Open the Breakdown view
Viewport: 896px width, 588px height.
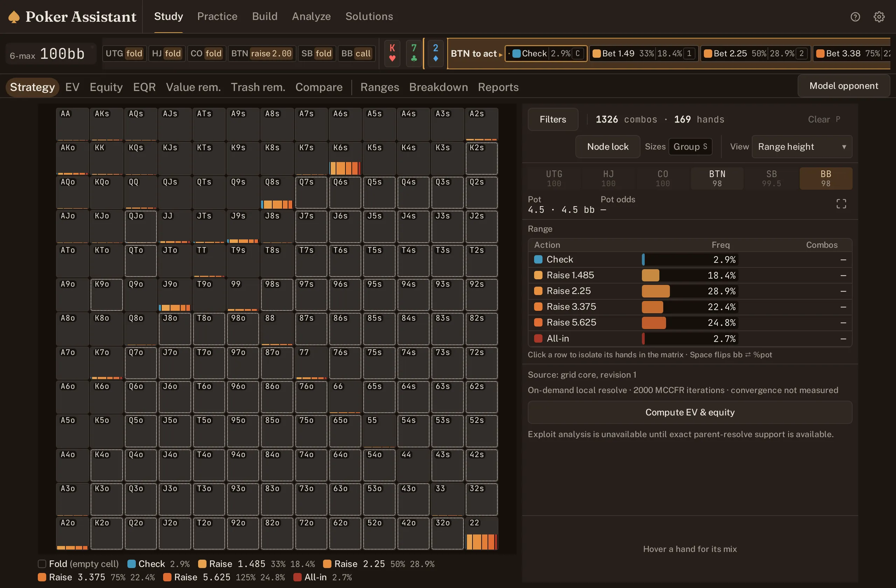click(439, 87)
